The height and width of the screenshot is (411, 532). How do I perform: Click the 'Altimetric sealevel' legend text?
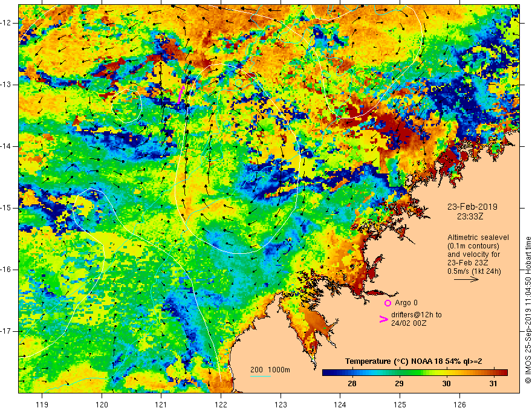[478, 238]
